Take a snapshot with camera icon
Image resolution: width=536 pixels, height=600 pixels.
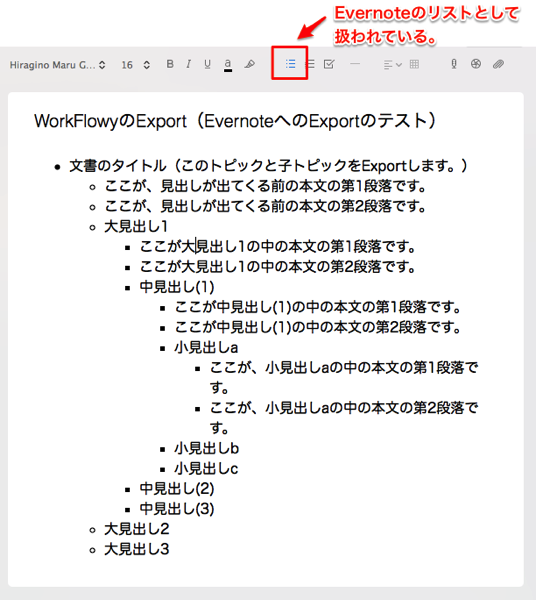tap(476, 64)
